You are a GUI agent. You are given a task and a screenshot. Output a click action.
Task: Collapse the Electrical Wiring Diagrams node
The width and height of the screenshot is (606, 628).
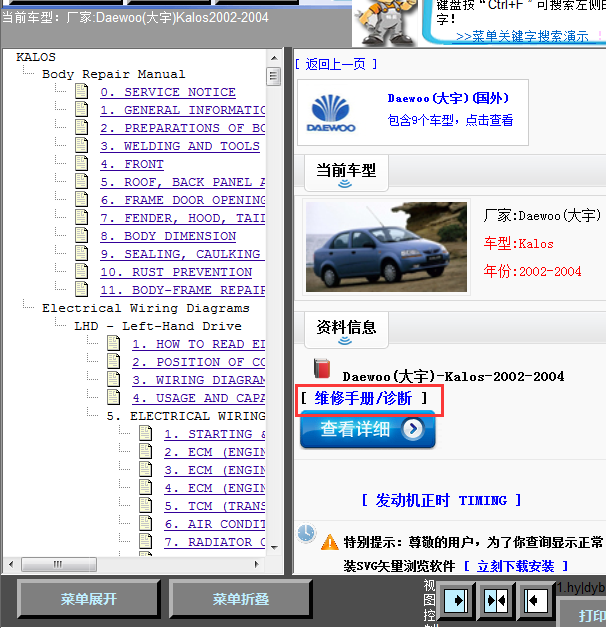point(146,308)
